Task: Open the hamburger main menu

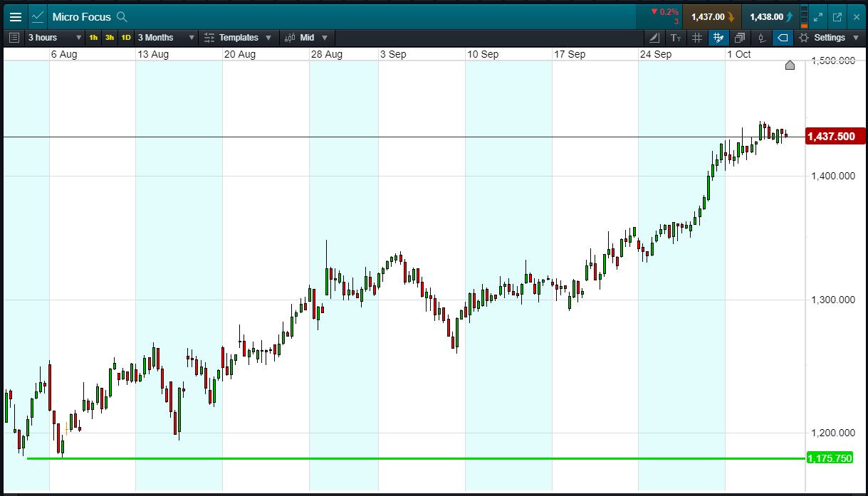Action: 15,16
